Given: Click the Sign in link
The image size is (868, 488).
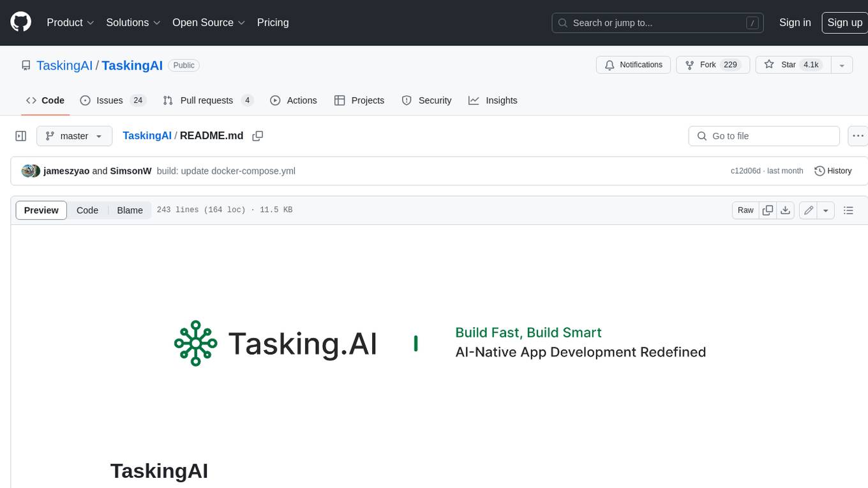Looking at the screenshot, I should point(795,22).
